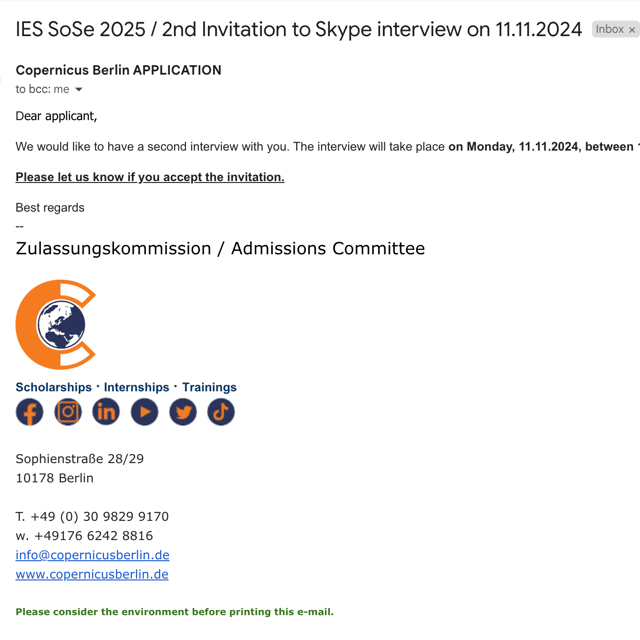This screenshot has width=640, height=640.
Task: Remove the Inbox label with its x
Action: click(632, 30)
